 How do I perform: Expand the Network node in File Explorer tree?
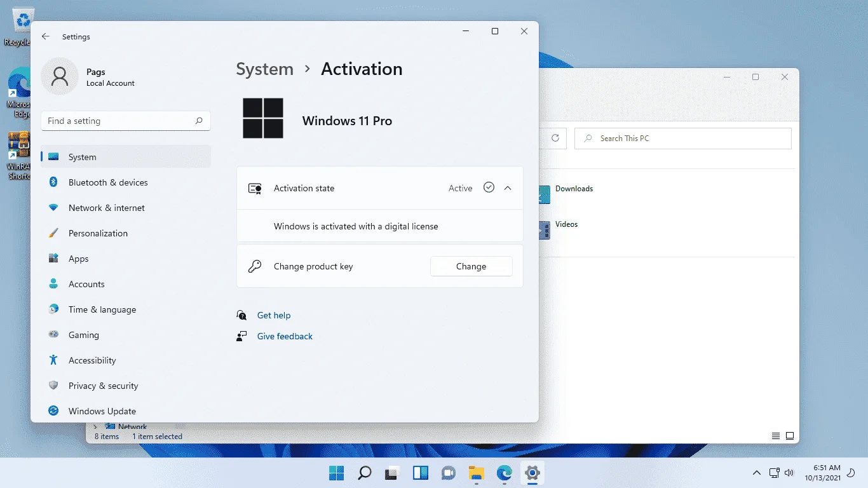95,427
